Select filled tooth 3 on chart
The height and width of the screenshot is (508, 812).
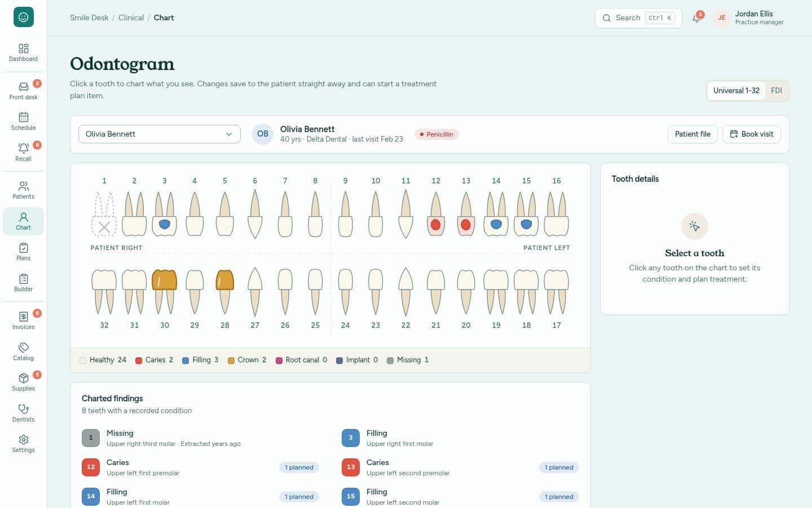165,214
